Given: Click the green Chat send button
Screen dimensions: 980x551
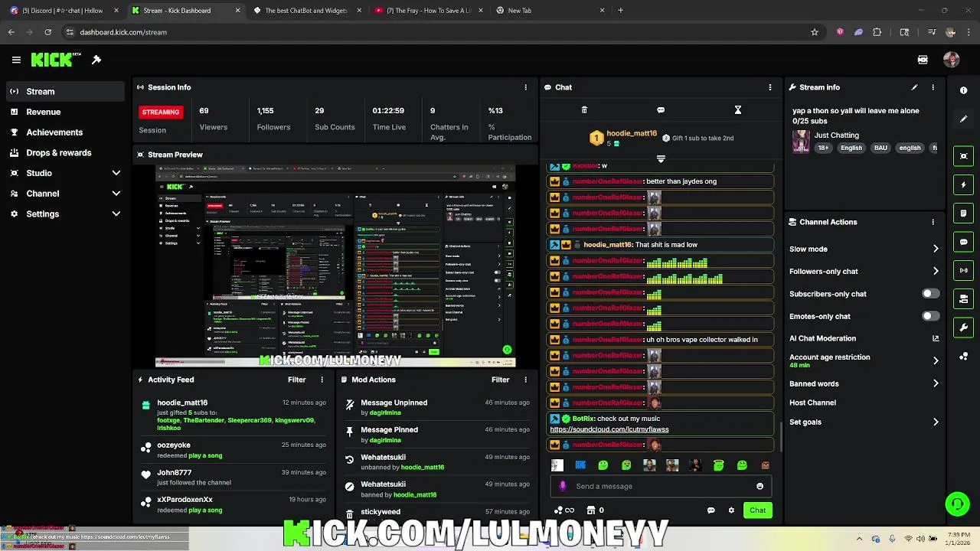Looking at the screenshot, I should click(x=757, y=510).
